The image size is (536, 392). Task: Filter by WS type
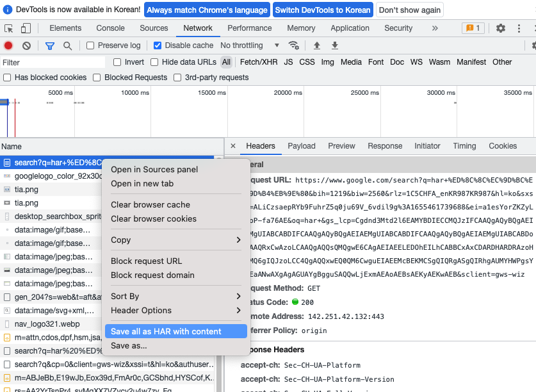[x=416, y=62]
